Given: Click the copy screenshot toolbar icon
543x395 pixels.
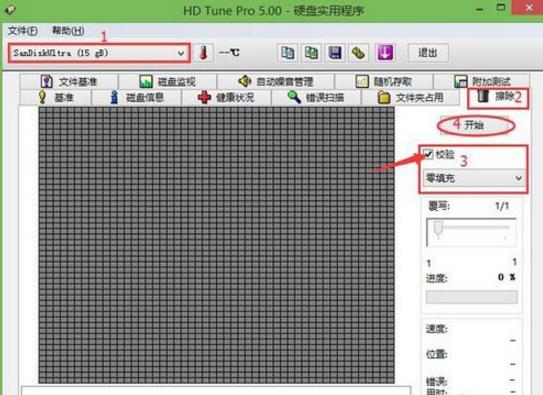Looking at the screenshot, I should pyautogui.click(x=311, y=53).
